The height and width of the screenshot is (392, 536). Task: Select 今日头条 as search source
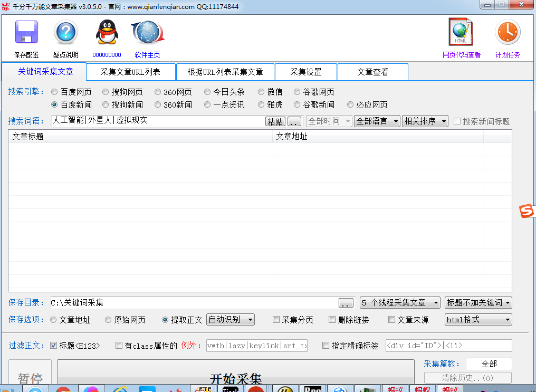(207, 92)
